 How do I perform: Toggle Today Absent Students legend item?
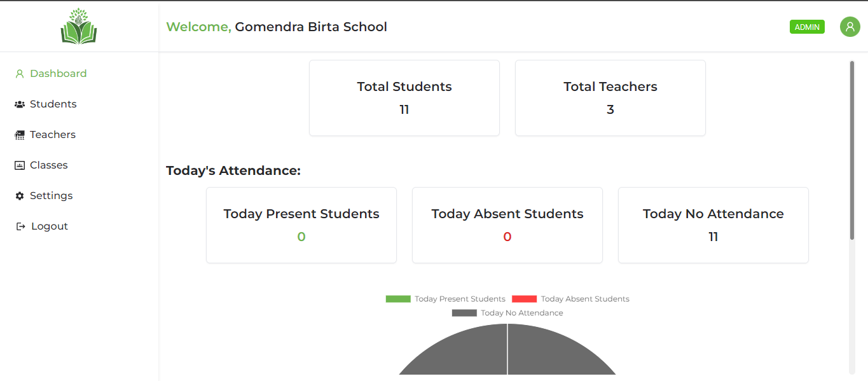tap(571, 299)
